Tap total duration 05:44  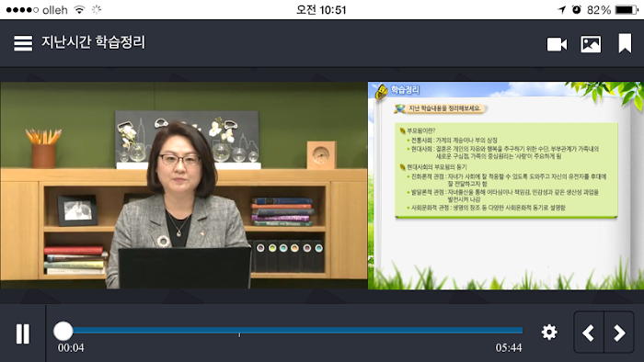[509, 347]
